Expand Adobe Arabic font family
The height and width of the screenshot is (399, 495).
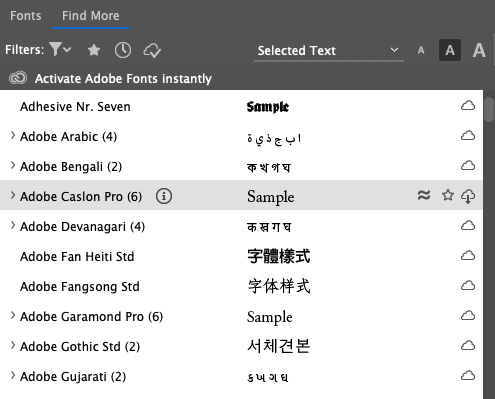click(x=13, y=135)
